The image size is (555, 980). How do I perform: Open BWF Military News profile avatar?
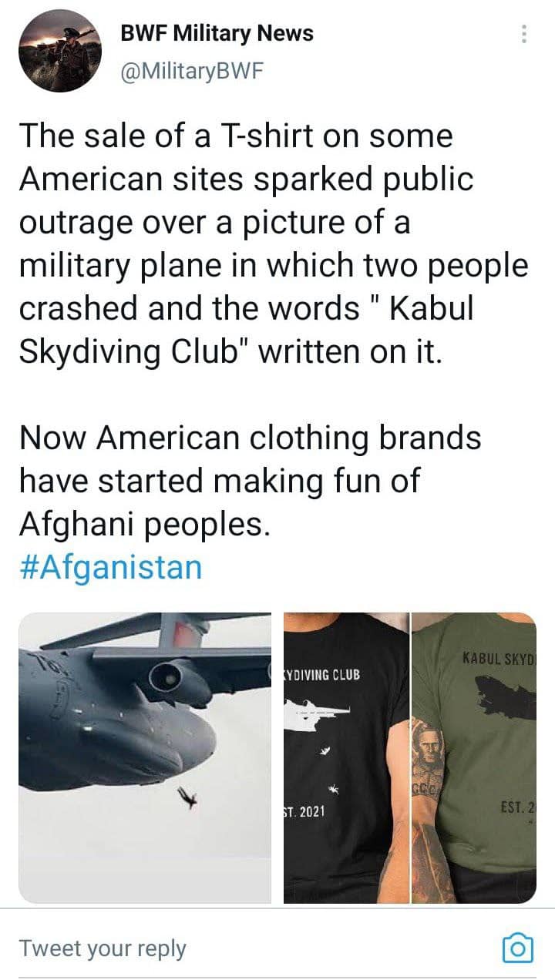[60, 52]
